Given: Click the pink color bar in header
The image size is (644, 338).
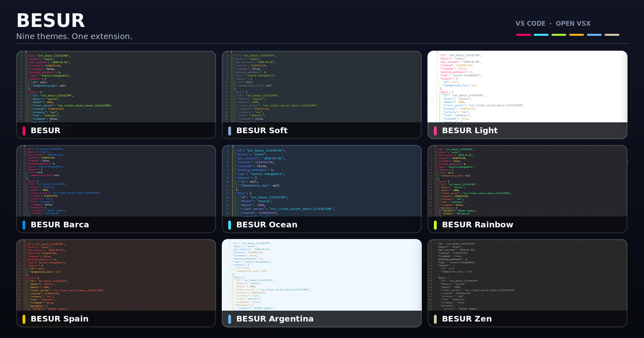Looking at the screenshot, I should [x=523, y=35].
